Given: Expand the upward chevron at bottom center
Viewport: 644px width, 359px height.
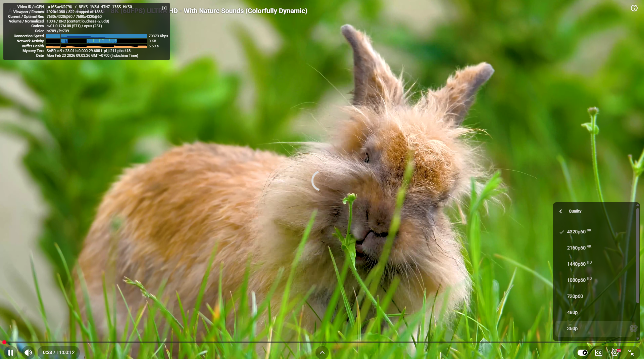Looking at the screenshot, I should coord(322,352).
